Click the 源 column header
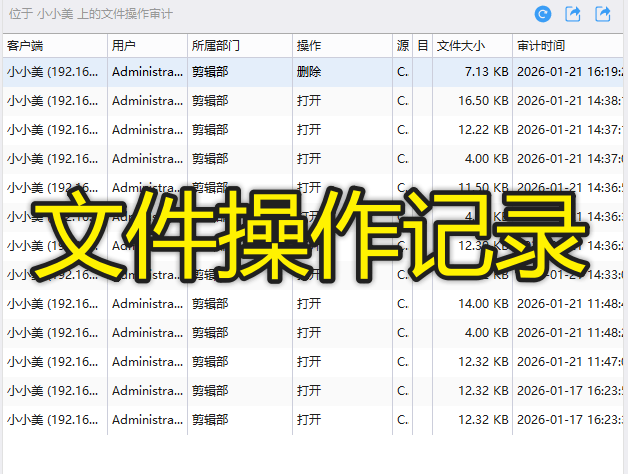 (x=403, y=46)
